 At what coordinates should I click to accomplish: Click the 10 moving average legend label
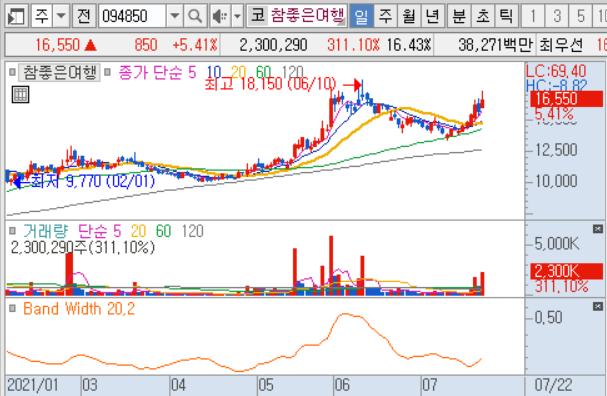tap(214, 72)
